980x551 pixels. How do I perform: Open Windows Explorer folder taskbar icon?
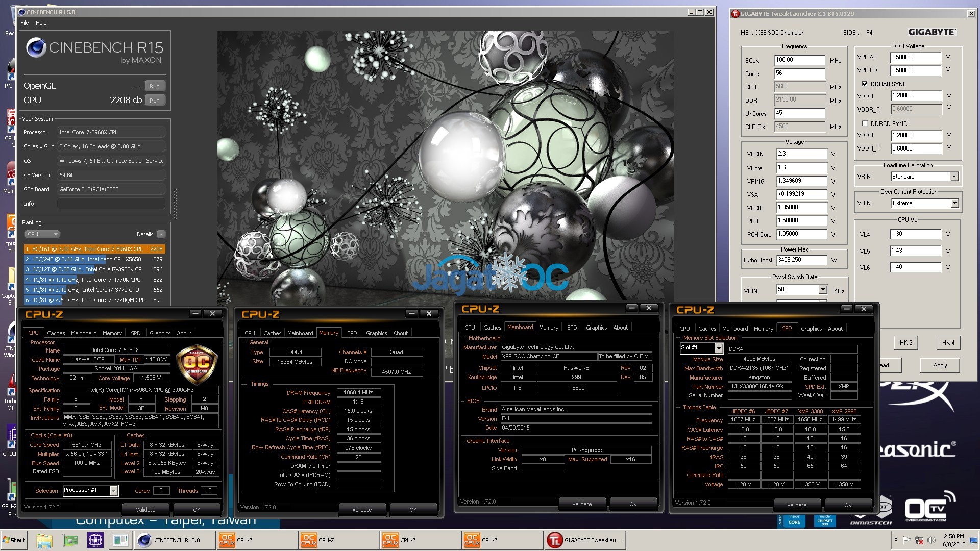point(44,540)
